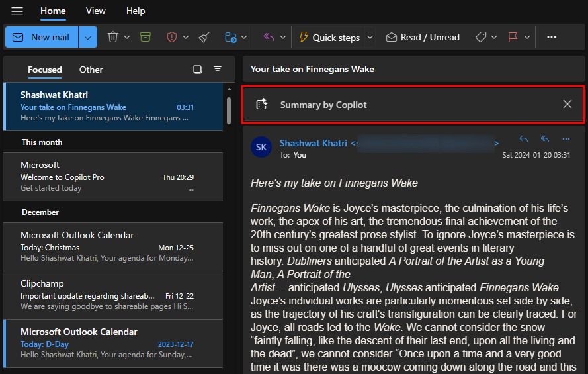Click the ellipsis on Copilot Pro email
Image resolution: width=588 pixels, height=374 pixels.
(191, 189)
